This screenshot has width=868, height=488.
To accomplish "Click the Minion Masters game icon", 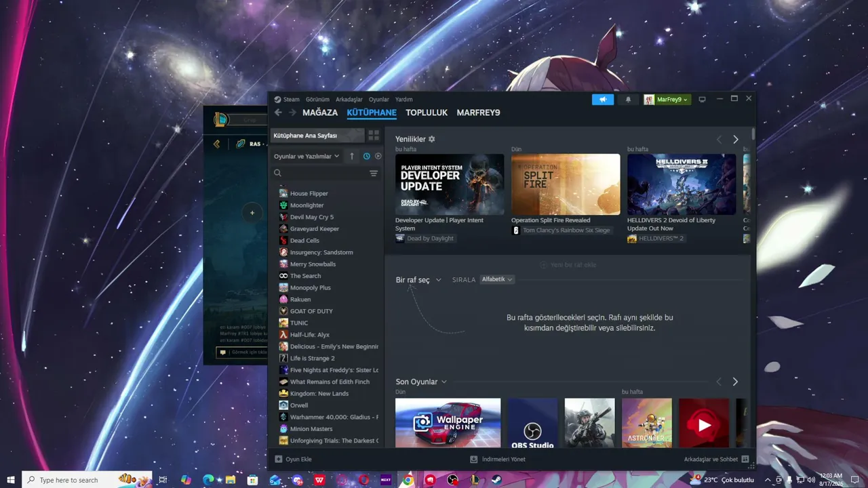I will [283, 429].
